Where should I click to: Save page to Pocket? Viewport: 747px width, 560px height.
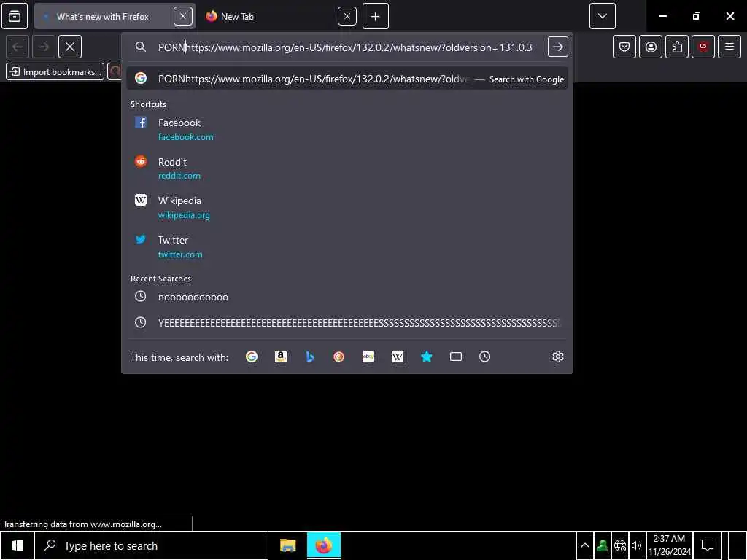624,47
